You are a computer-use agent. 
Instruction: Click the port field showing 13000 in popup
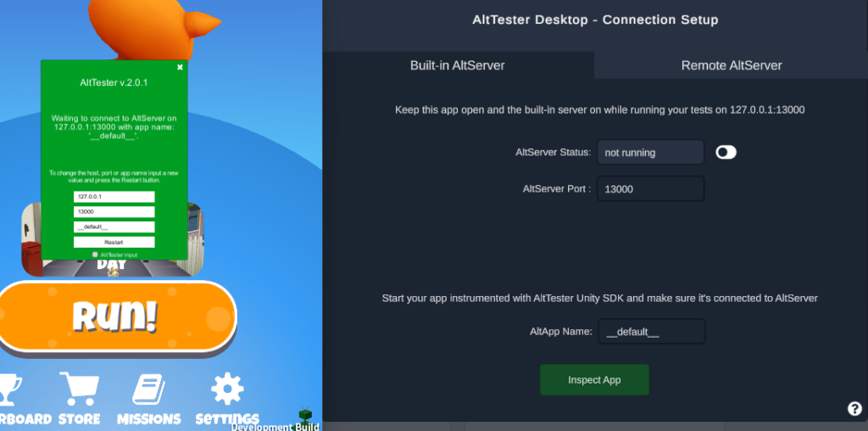click(x=114, y=211)
